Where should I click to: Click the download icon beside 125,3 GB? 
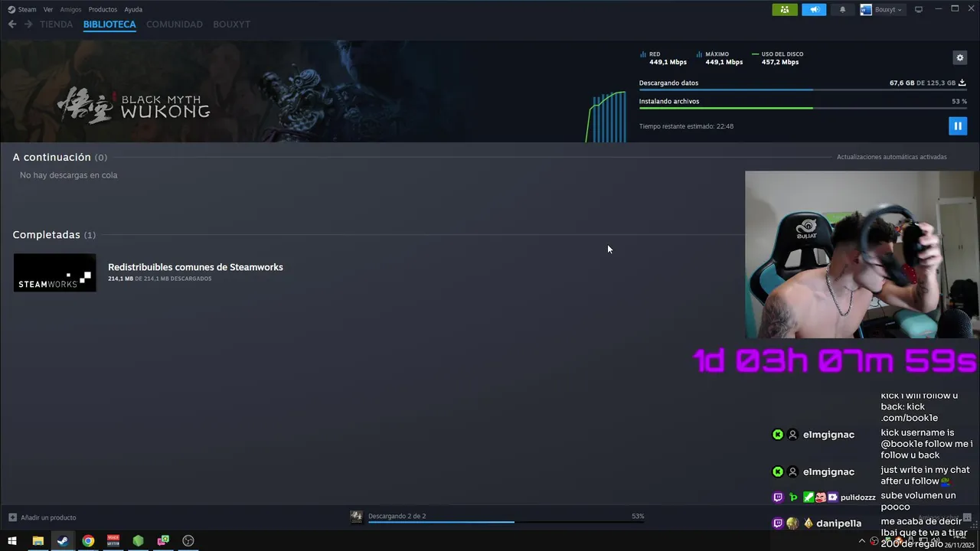pyautogui.click(x=962, y=83)
